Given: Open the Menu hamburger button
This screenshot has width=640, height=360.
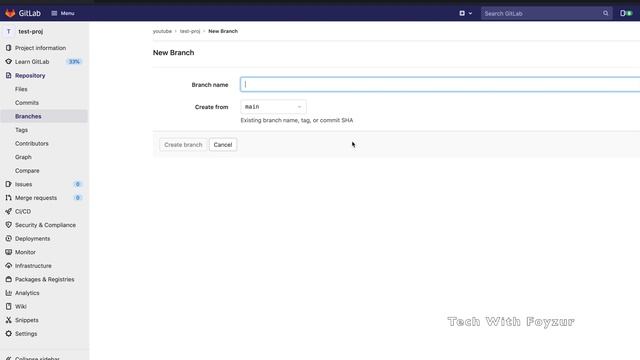Looking at the screenshot, I should click(63, 13).
